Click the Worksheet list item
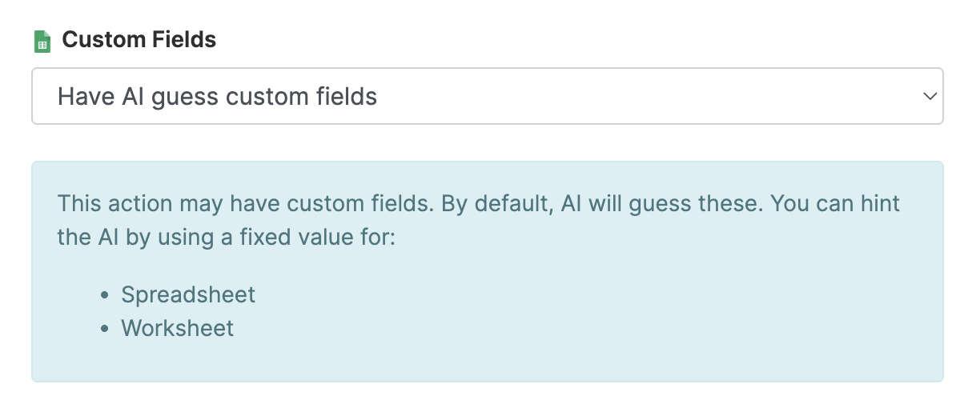This screenshot has height=416, width=980. click(x=178, y=328)
